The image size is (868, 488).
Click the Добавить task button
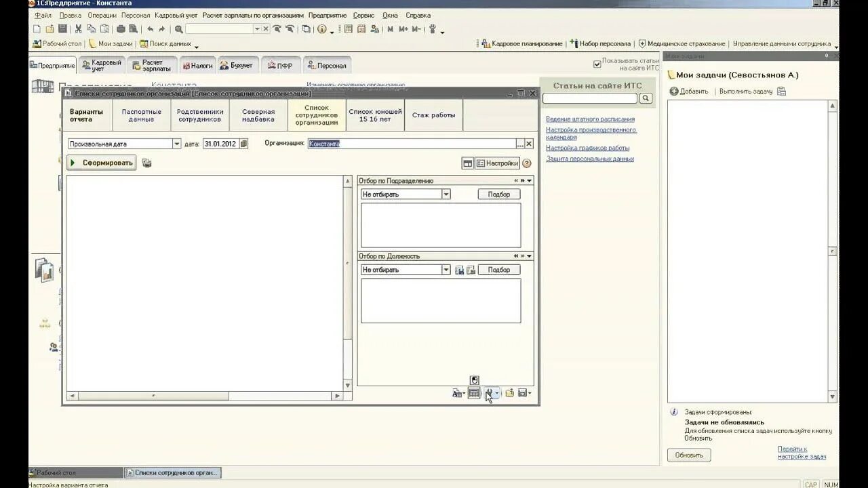[x=689, y=91]
